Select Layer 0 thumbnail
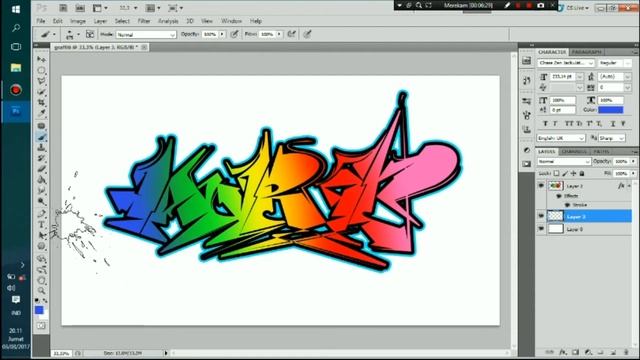Viewport: 640px width, 360px height. pyautogui.click(x=556, y=229)
